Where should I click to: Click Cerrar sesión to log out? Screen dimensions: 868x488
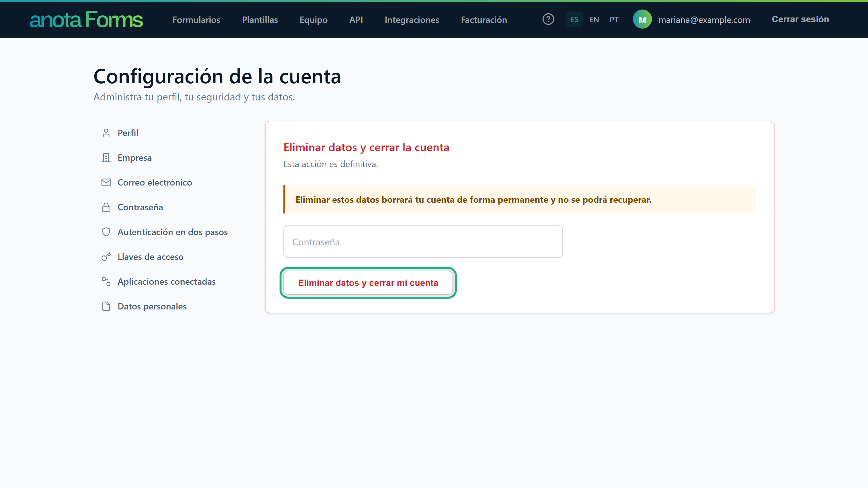pos(800,19)
